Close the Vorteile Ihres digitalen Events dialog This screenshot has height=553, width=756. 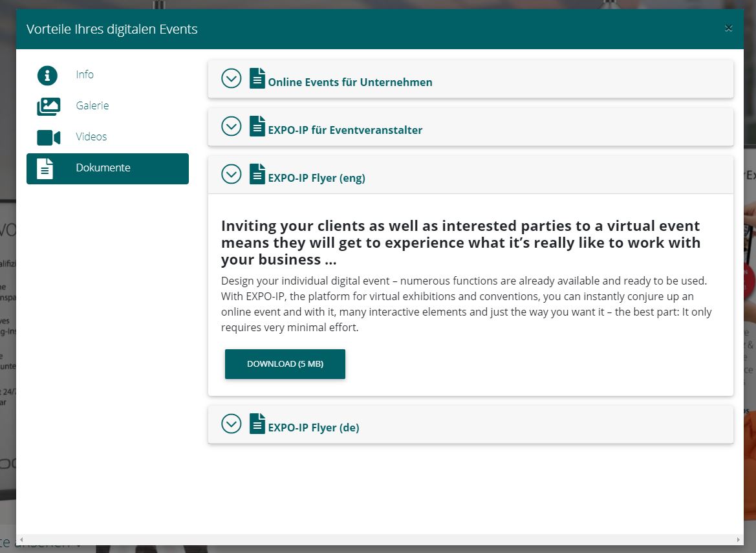(728, 28)
